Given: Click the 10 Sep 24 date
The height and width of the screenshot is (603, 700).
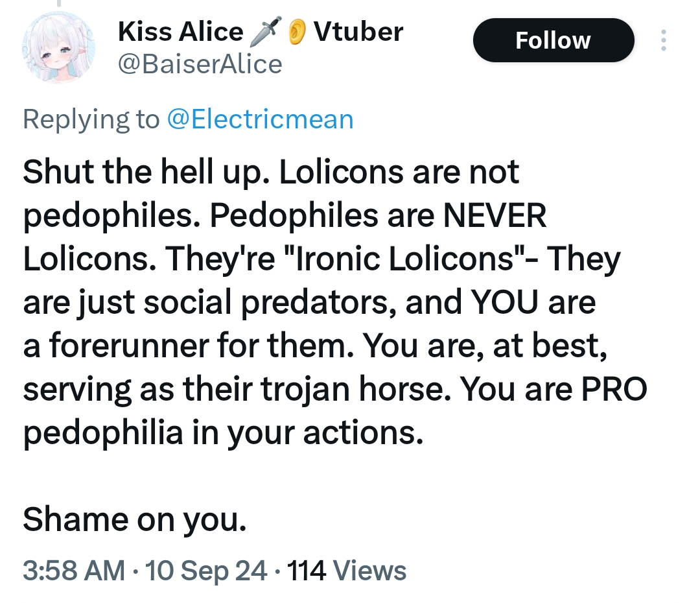Looking at the screenshot, I should click(206, 571).
